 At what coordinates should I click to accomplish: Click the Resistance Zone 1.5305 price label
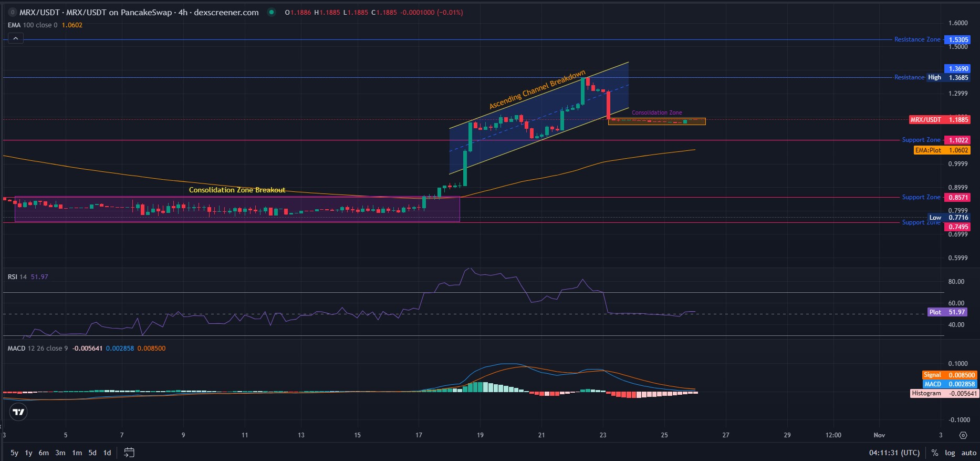tap(957, 39)
